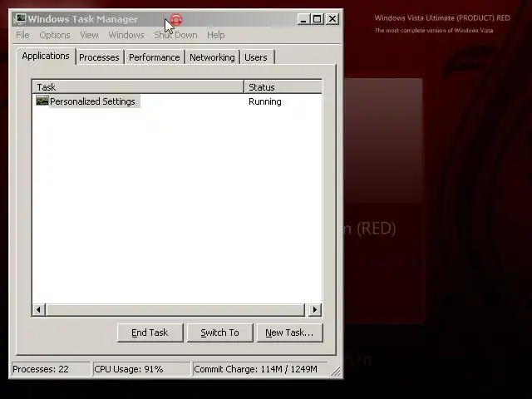The width and height of the screenshot is (532, 399).
Task: Sort by the Status column header
Action: click(x=283, y=86)
